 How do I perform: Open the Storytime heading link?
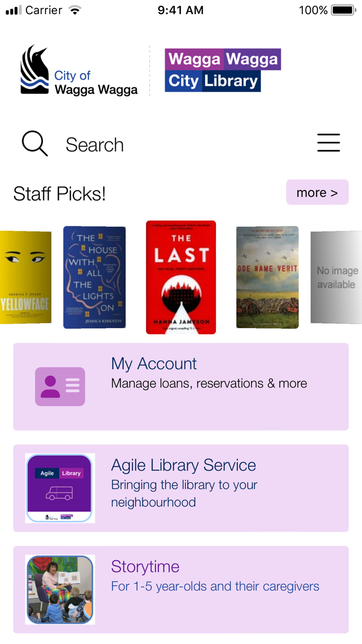pyautogui.click(x=145, y=566)
